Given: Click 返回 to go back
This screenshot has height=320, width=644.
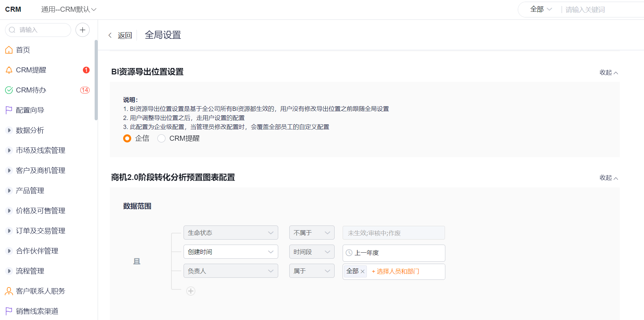Looking at the screenshot, I should pyautogui.click(x=125, y=35).
